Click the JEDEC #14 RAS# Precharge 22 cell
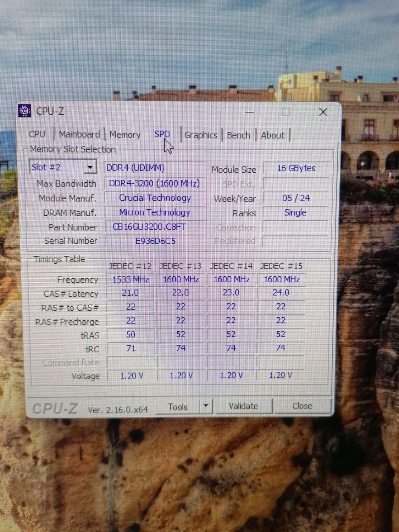 (x=231, y=320)
